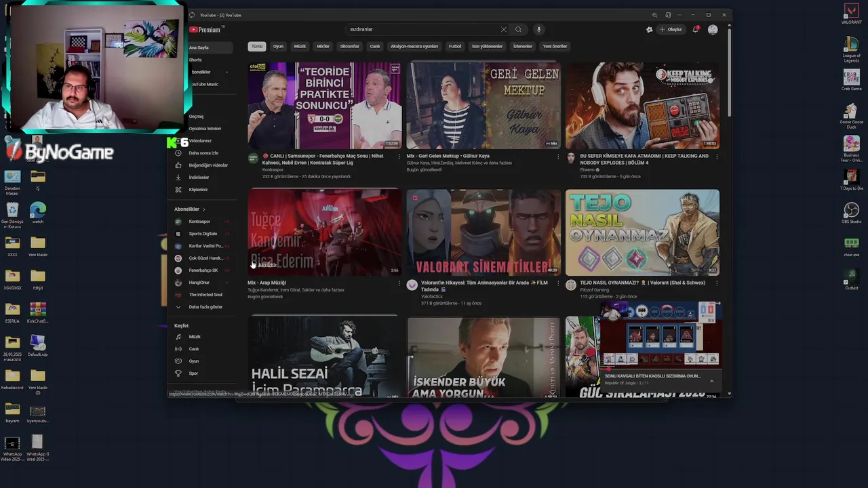Collapse the mini player queue chevron

click(711, 382)
